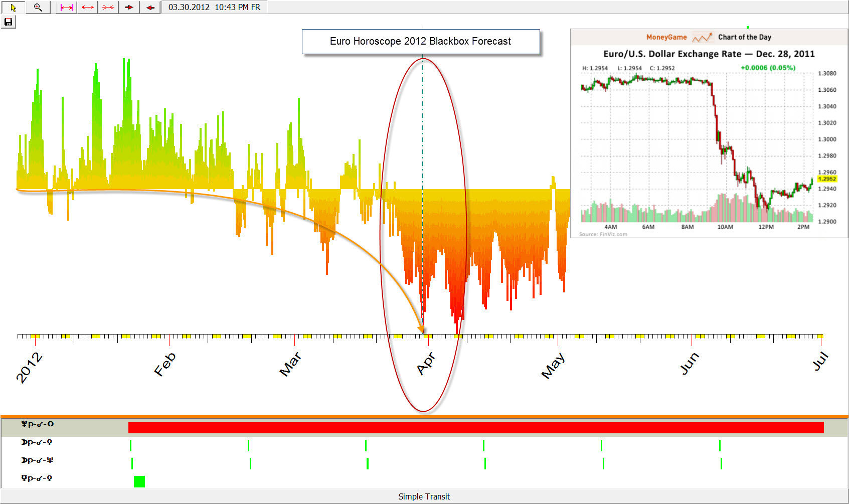
Task: Select the Mercury conjunct Venus transit row
Action: click(x=37, y=478)
